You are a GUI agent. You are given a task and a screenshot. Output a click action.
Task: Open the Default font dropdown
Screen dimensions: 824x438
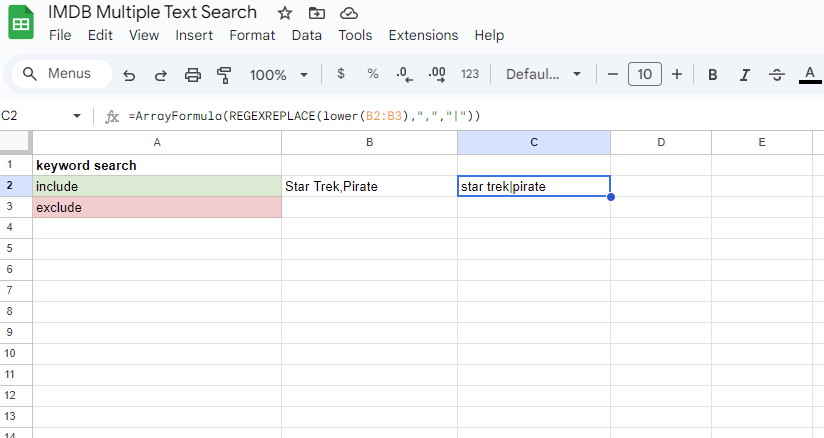tap(544, 74)
